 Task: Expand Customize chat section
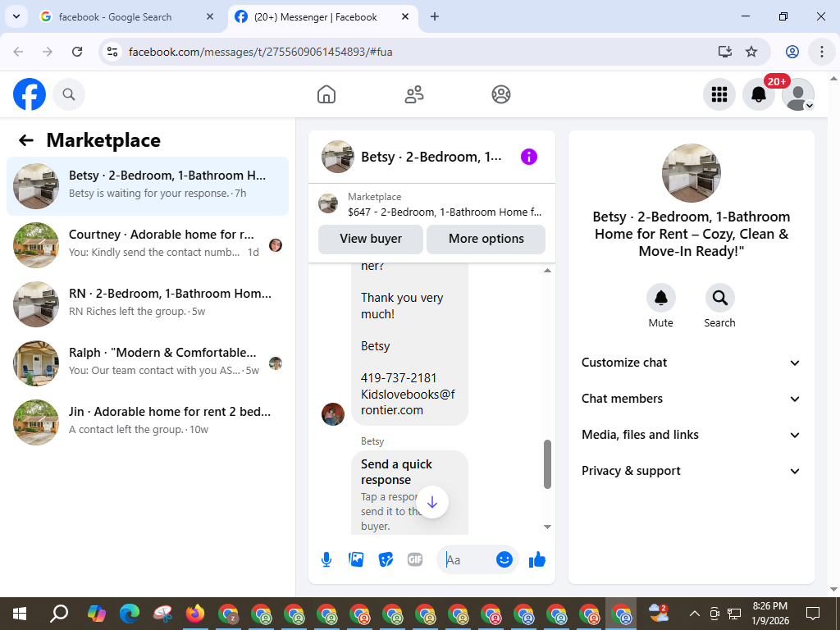691,363
